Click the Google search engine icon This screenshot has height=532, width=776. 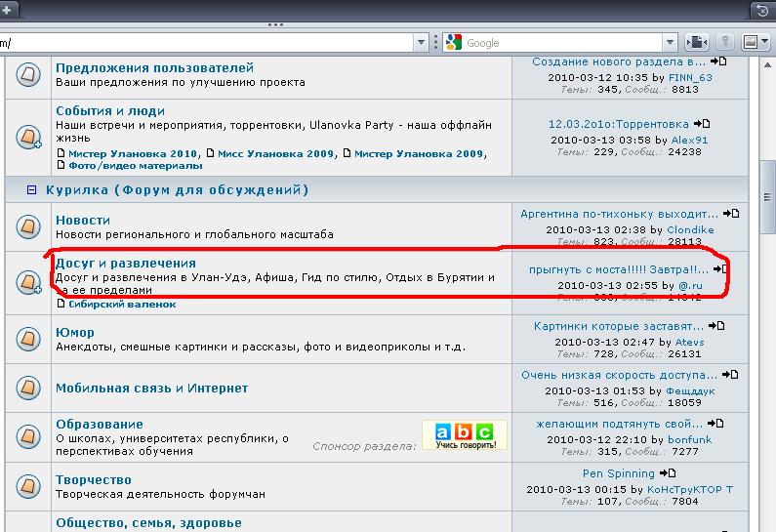[x=453, y=43]
